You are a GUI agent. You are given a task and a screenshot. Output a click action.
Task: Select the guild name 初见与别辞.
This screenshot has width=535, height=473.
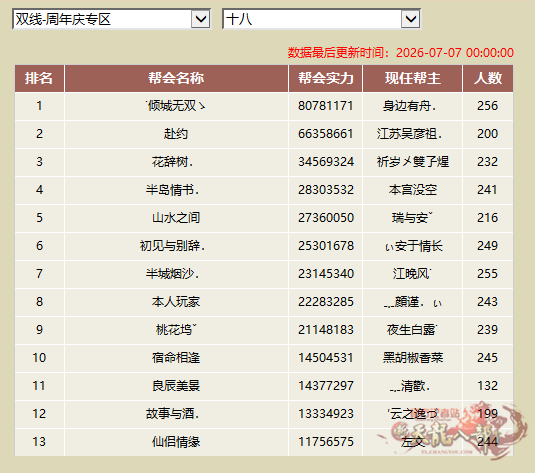click(172, 246)
